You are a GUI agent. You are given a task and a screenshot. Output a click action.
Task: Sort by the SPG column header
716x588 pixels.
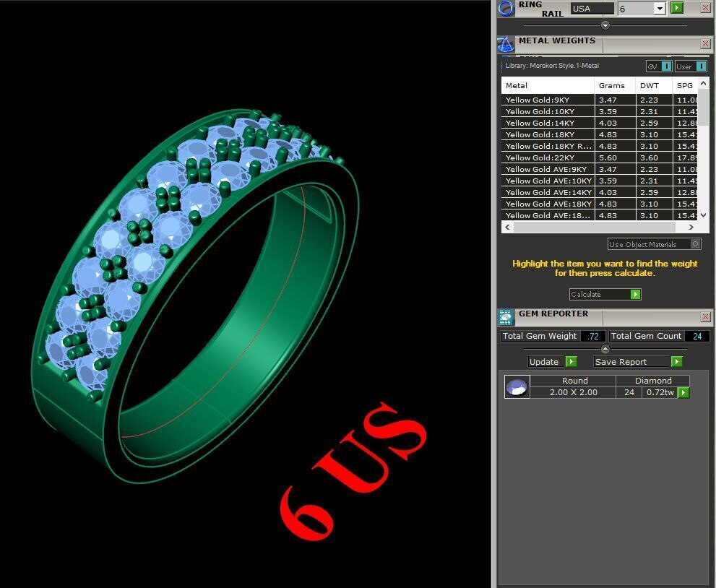tap(684, 85)
